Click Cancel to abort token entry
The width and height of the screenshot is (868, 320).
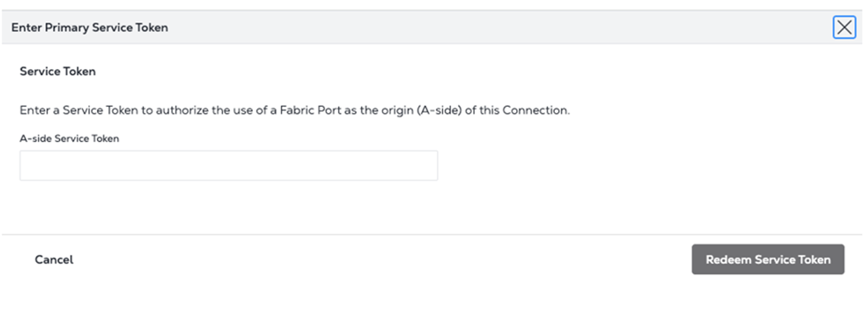tap(54, 259)
